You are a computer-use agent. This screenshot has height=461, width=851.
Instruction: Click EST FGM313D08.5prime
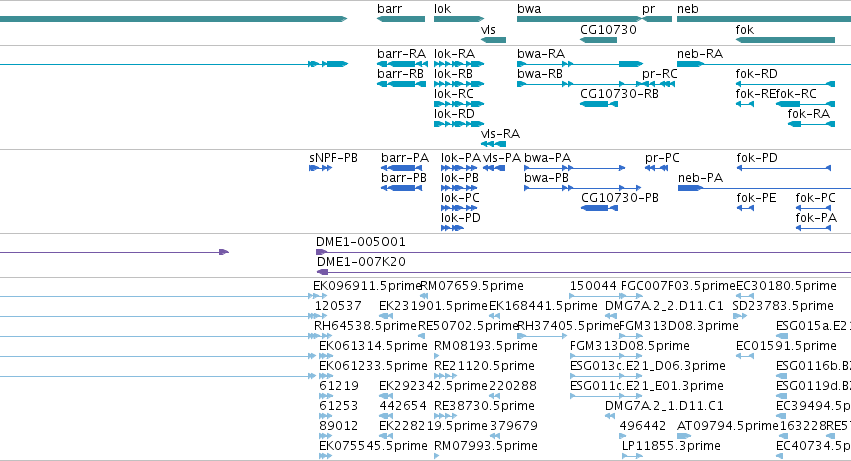[x=606, y=357]
